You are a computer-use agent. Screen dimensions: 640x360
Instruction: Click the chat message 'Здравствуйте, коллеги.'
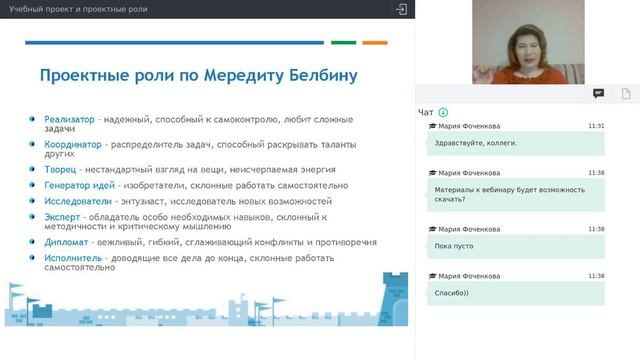[516, 143]
